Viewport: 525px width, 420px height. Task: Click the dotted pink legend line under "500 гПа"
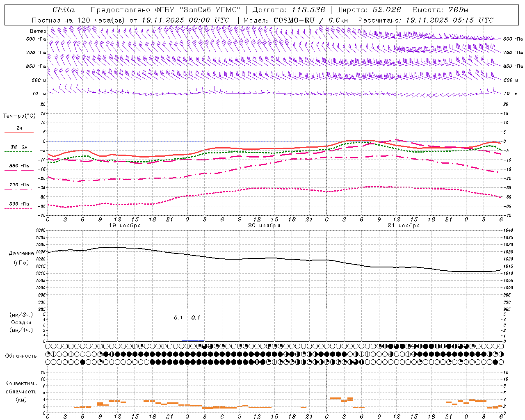click(18, 209)
